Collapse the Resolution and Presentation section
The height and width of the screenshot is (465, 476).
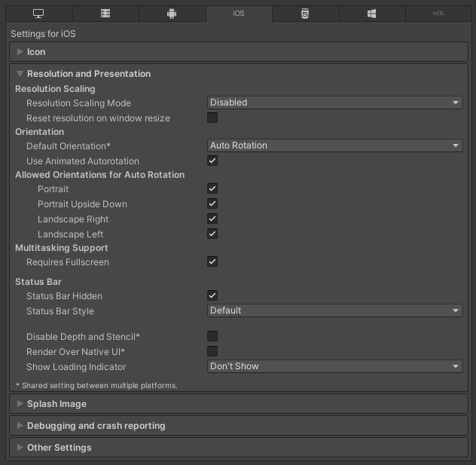pos(88,74)
